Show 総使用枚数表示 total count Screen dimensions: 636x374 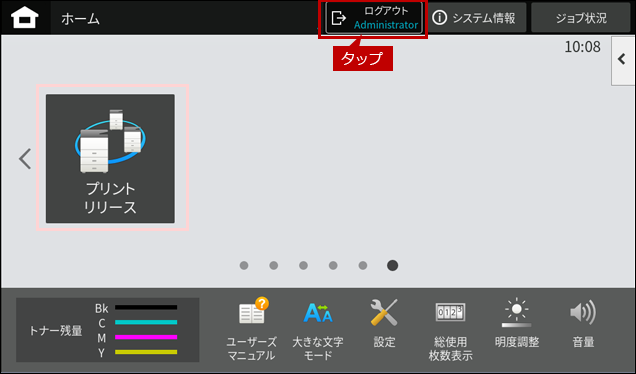coord(450,331)
